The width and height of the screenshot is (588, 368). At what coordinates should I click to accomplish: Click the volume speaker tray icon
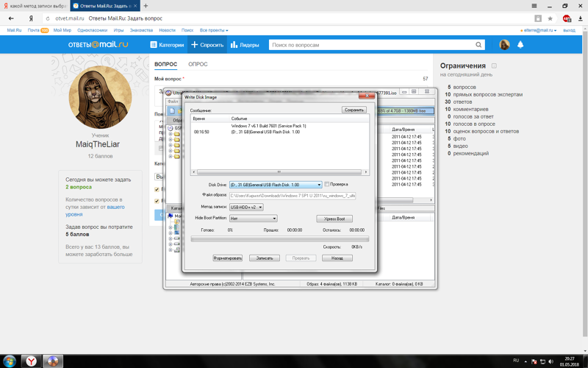[551, 361]
